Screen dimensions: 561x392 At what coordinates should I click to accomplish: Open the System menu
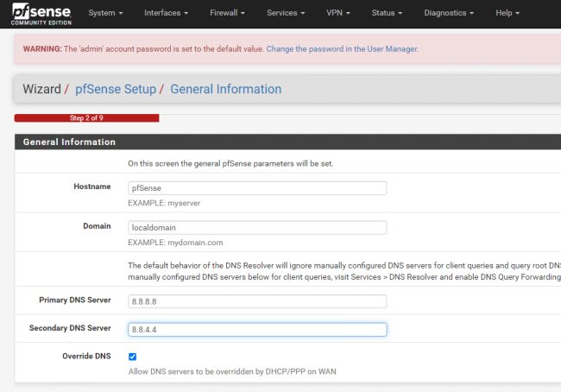pyautogui.click(x=105, y=13)
